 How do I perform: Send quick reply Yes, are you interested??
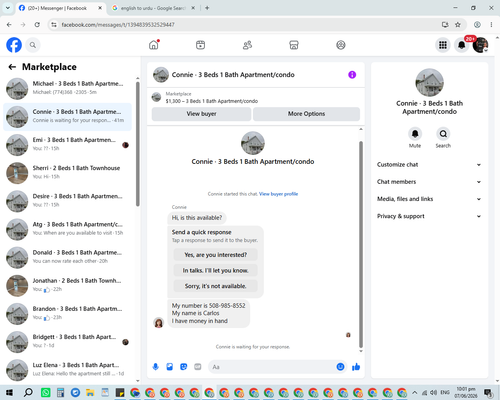[x=216, y=255]
